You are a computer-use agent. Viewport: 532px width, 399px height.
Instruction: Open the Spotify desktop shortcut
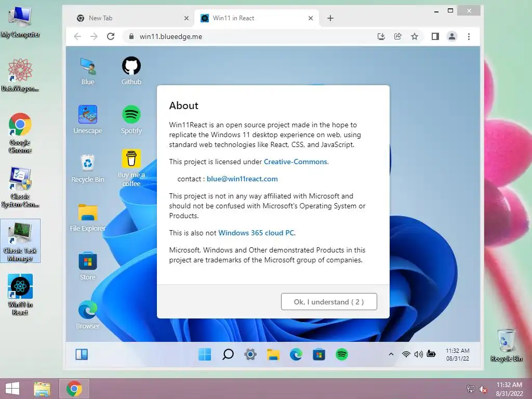pyautogui.click(x=131, y=119)
